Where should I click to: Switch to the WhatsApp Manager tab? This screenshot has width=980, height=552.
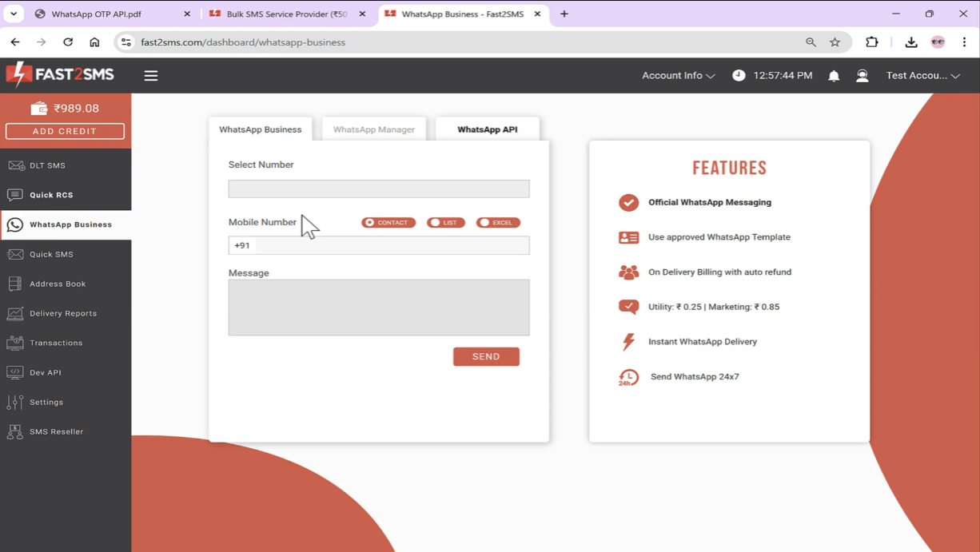click(x=373, y=129)
